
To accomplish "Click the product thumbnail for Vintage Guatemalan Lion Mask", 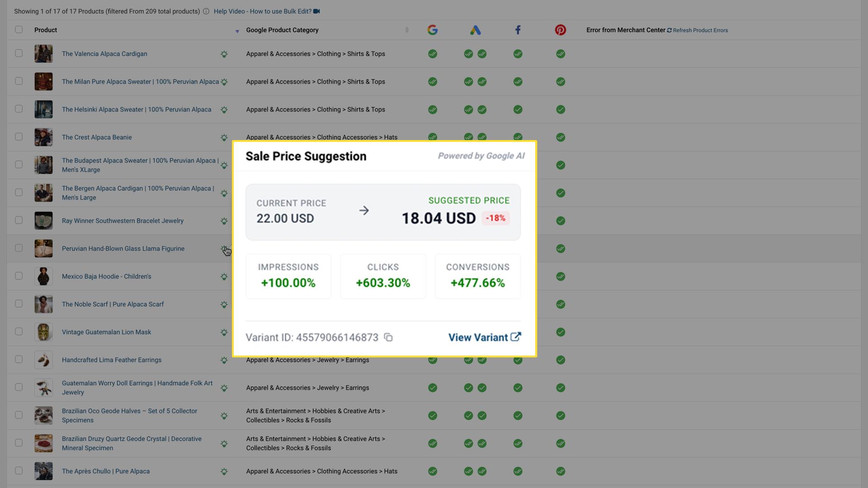I will (x=43, y=332).
